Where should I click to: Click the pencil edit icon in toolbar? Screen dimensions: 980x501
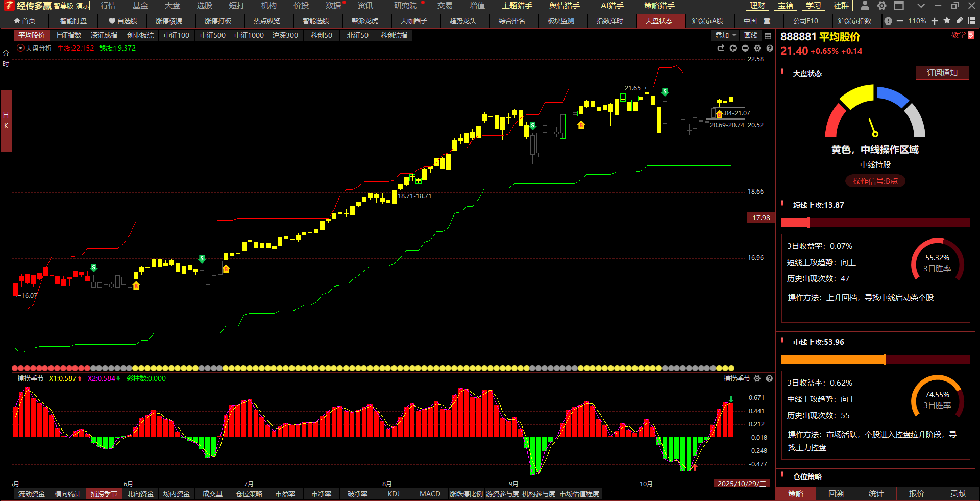tap(960, 21)
